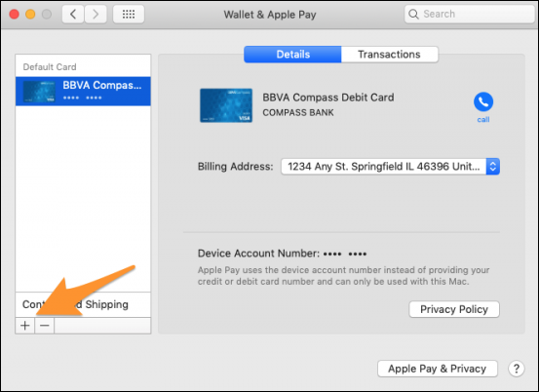Viewport: 539px width, 392px height.
Task: Click the large BBVA card image in details
Action: pos(226,105)
